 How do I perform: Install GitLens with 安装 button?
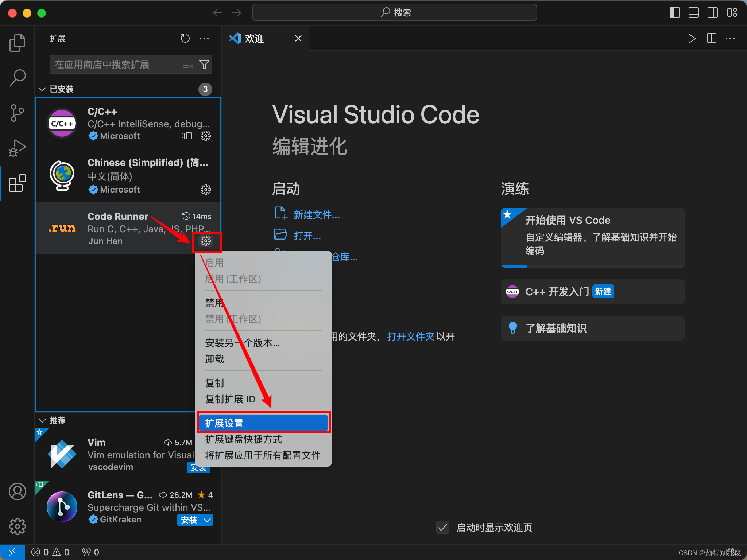click(189, 520)
